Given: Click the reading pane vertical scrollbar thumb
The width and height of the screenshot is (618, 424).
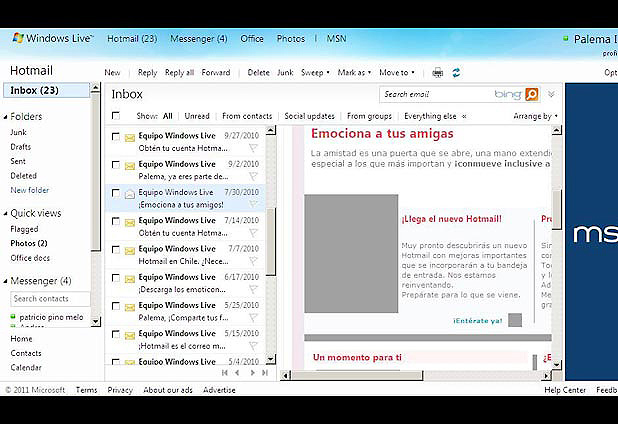Looking at the screenshot, I should tap(557, 209).
